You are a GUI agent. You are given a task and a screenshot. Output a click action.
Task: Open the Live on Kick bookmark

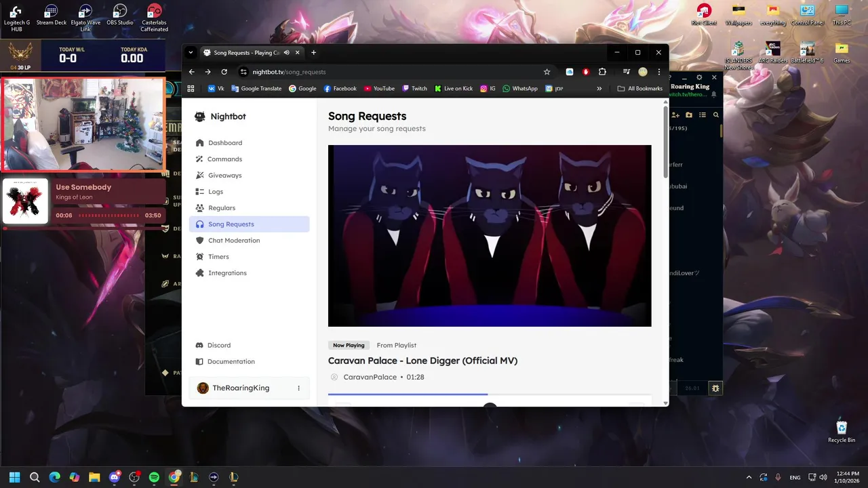(x=454, y=88)
